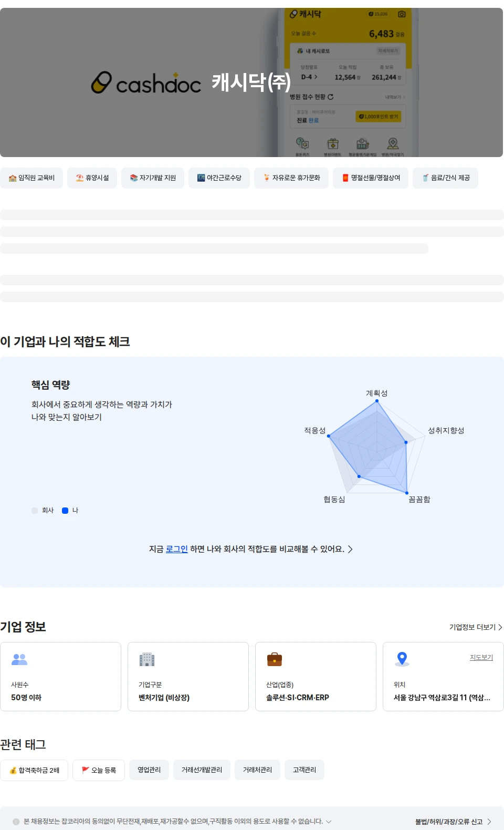Click the 협동심 radar chart label
This screenshot has width=504, height=830.
pos(334,499)
